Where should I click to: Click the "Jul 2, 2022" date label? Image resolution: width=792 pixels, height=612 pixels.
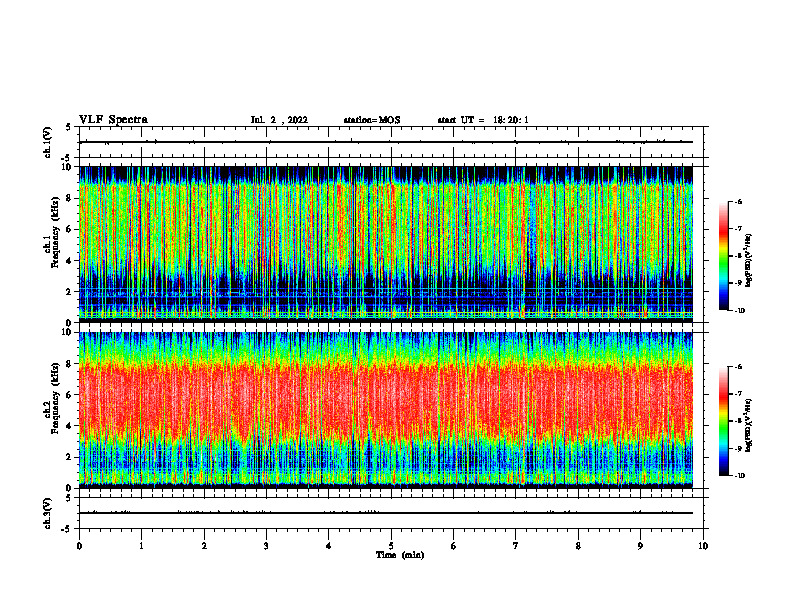point(279,120)
